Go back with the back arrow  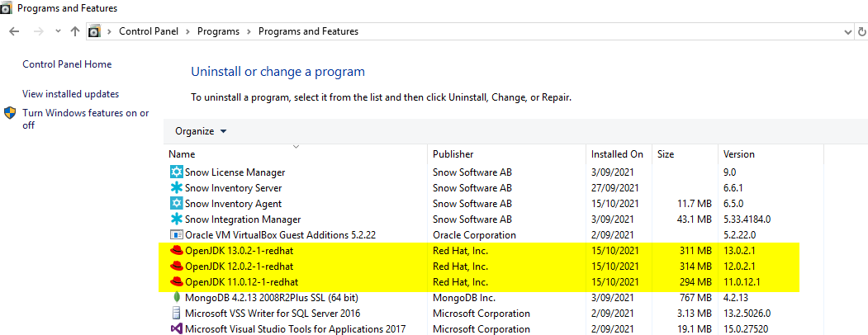tap(14, 31)
